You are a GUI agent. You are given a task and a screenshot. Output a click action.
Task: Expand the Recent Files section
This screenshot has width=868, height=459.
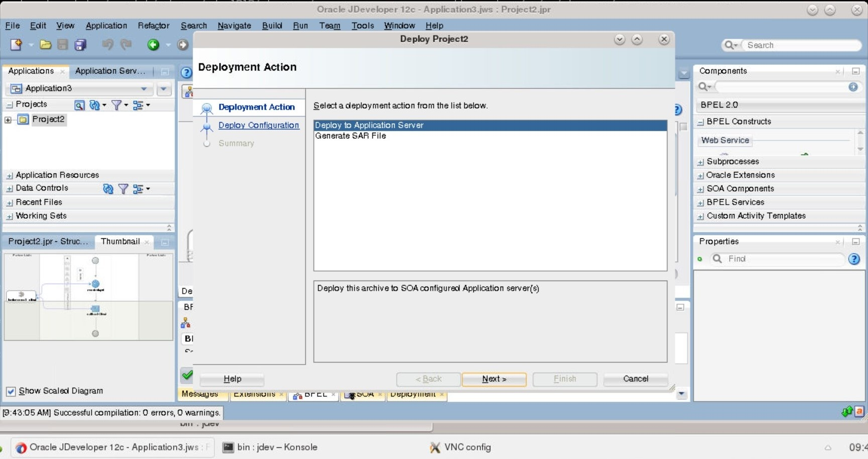click(9, 203)
